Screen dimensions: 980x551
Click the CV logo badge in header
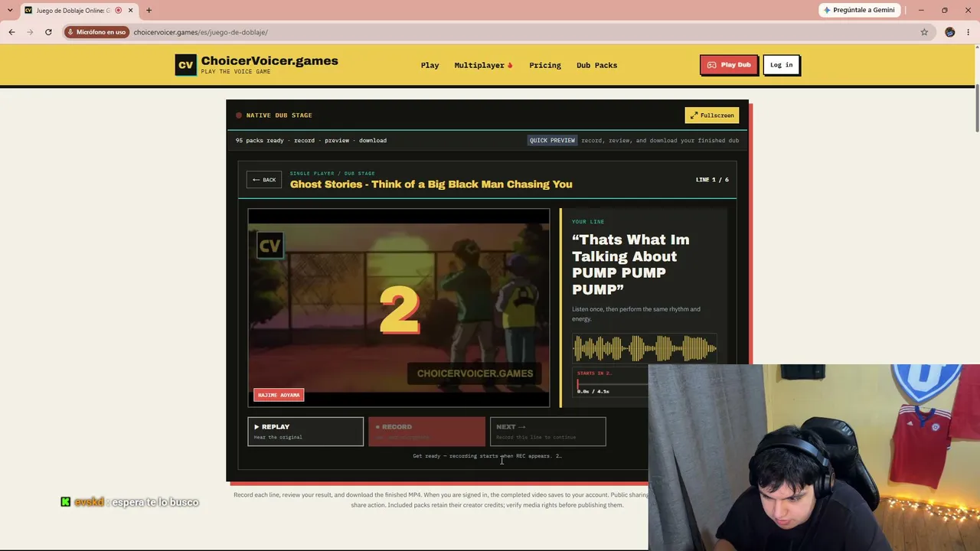(185, 65)
